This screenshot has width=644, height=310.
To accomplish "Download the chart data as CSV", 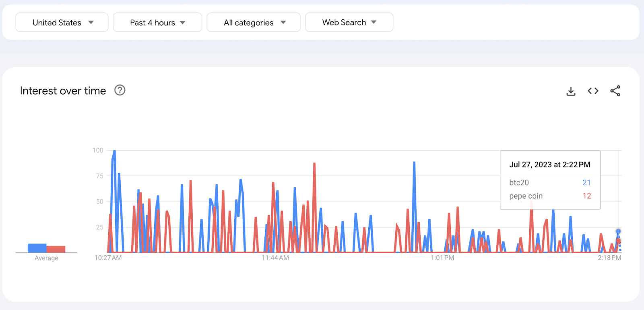I will (x=571, y=91).
